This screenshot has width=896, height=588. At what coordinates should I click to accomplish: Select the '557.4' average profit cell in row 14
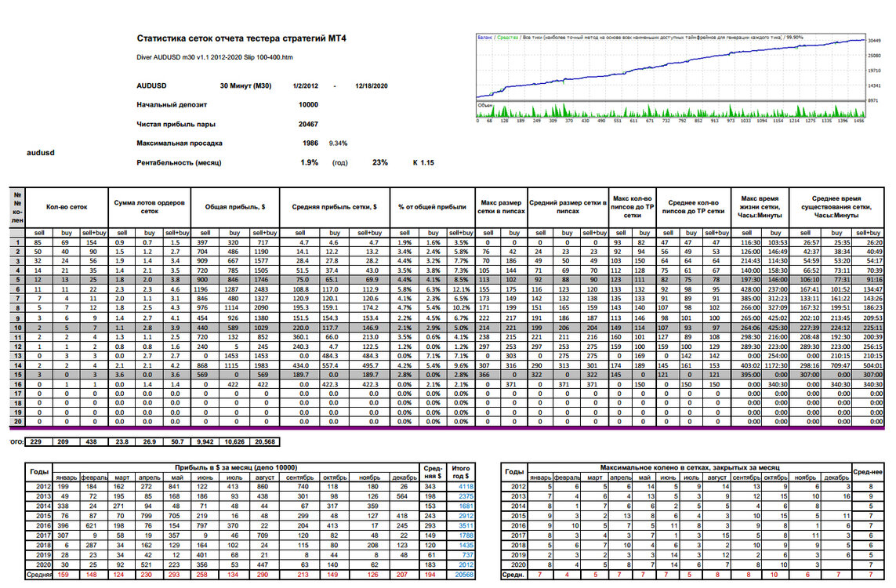pos(330,365)
